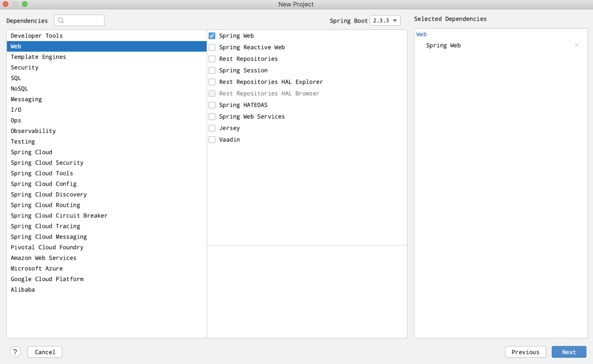Select Spring Cloud Messaging category
This screenshot has width=593, height=364.
pyautogui.click(x=107, y=237)
